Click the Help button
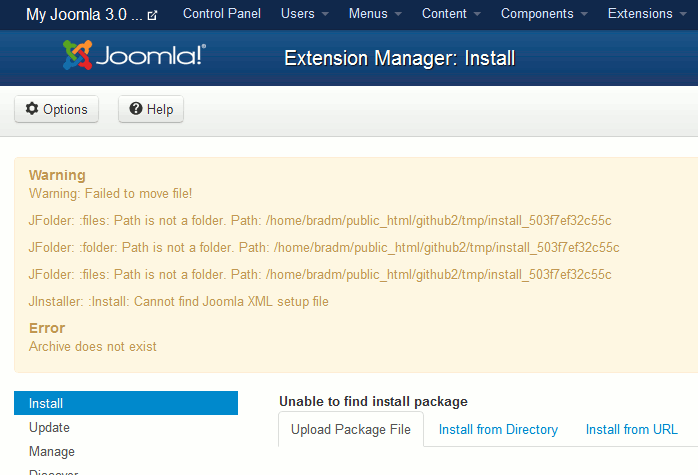The image size is (698, 475). click(150, 109)
